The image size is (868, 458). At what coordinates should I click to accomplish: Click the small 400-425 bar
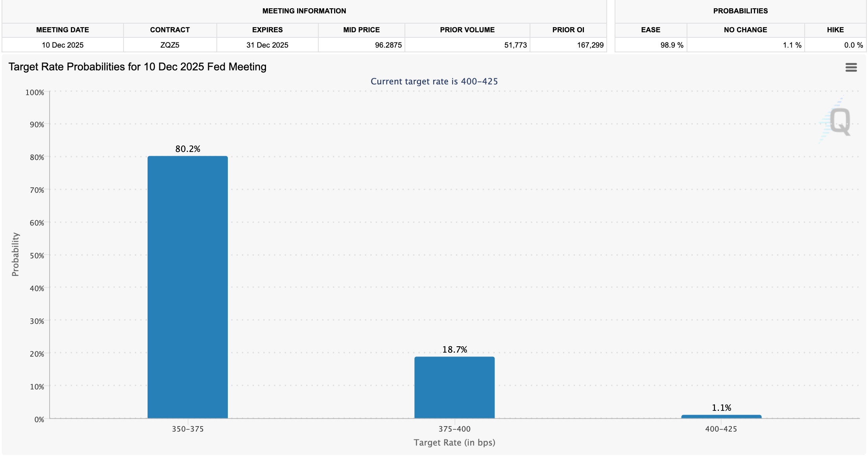721,416
